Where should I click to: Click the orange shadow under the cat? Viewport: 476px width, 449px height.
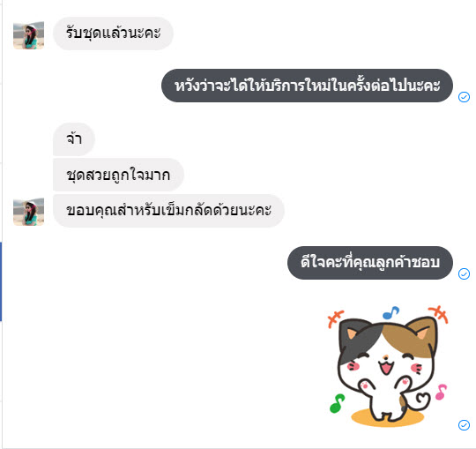[387, 419]
